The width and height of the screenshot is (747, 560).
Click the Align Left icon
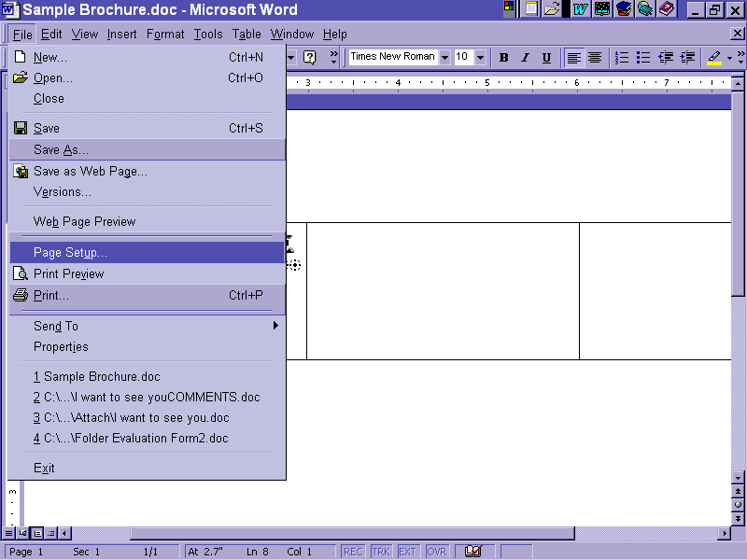(x=573, y=57)
